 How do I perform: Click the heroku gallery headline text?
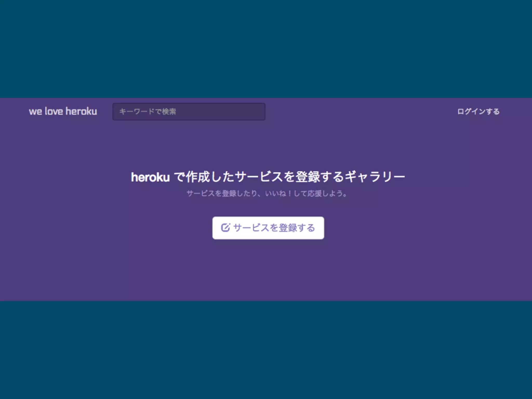[268, 177]
